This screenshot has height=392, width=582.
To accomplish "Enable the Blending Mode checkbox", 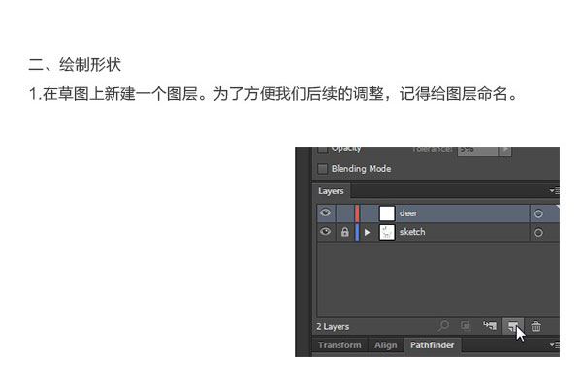I will [323, 169].
